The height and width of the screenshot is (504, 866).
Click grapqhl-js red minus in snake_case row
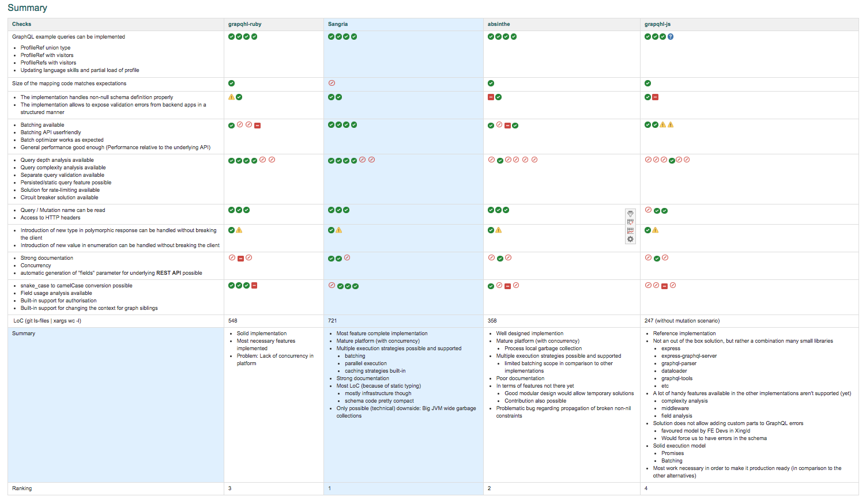664,286
